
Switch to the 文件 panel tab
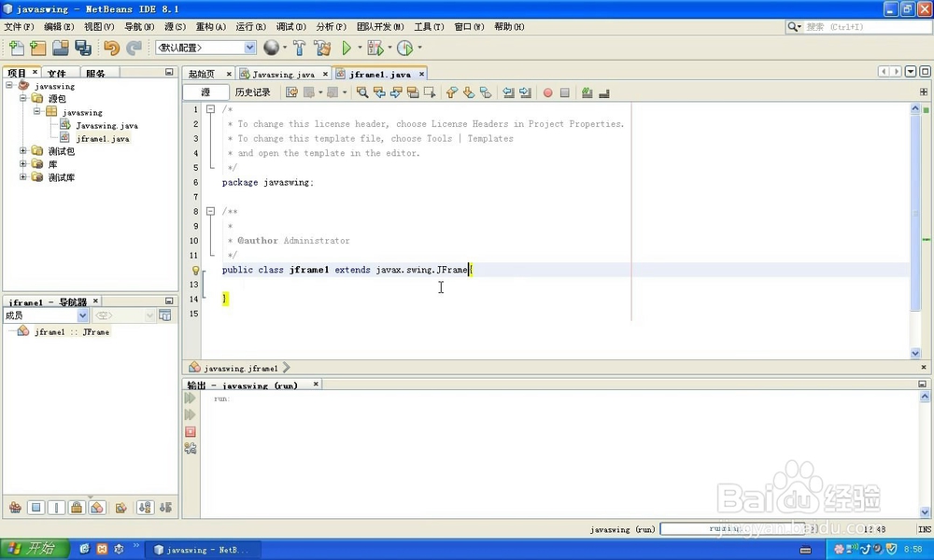point(57,73)
